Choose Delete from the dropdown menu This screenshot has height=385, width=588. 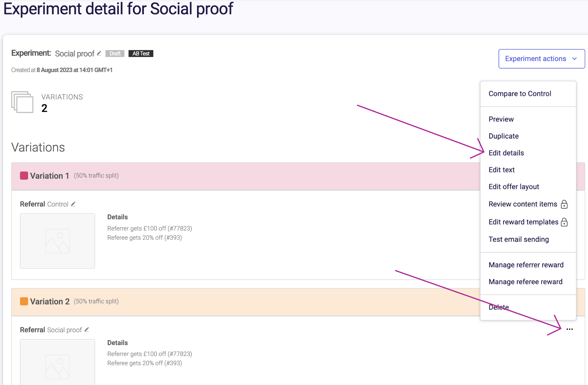499,307
